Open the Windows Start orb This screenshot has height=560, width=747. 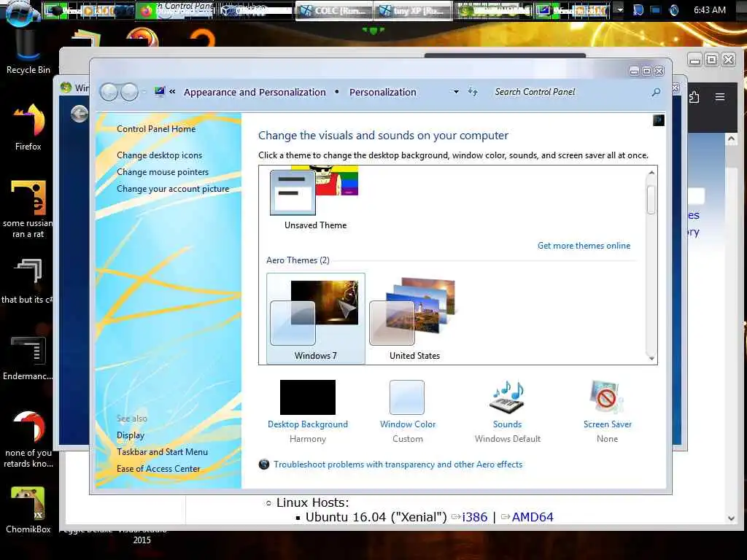coord(21,12)
